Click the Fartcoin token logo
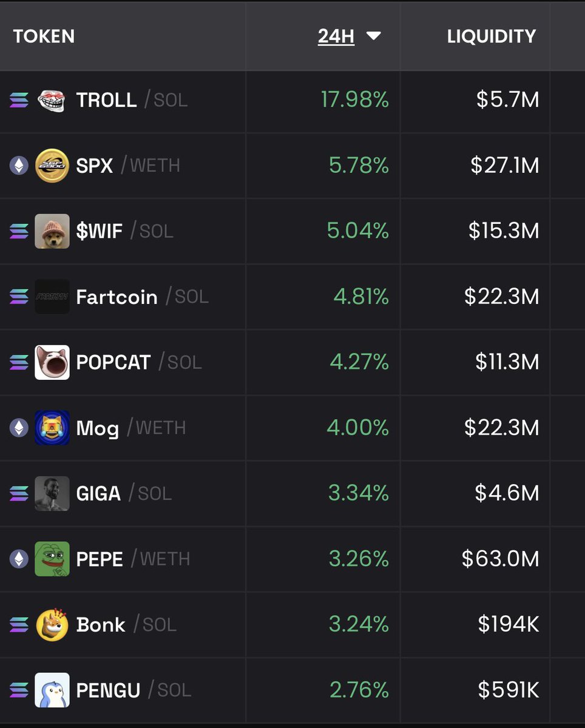 tap(52, 297)
